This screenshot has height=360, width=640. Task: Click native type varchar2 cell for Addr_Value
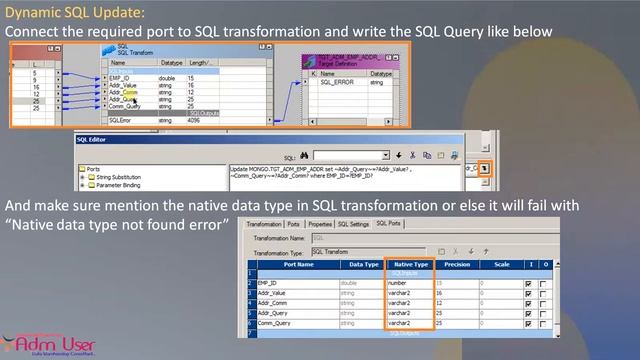click(410, 293)
